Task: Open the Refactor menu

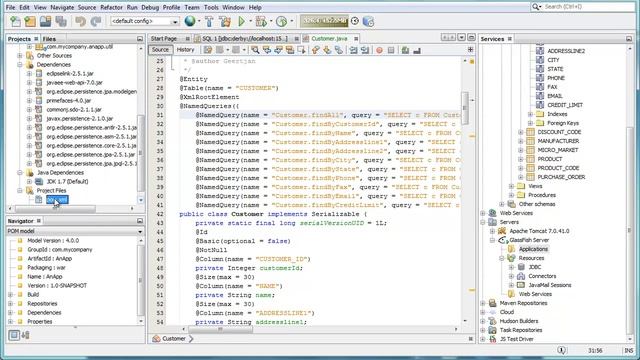Action: 111,7
